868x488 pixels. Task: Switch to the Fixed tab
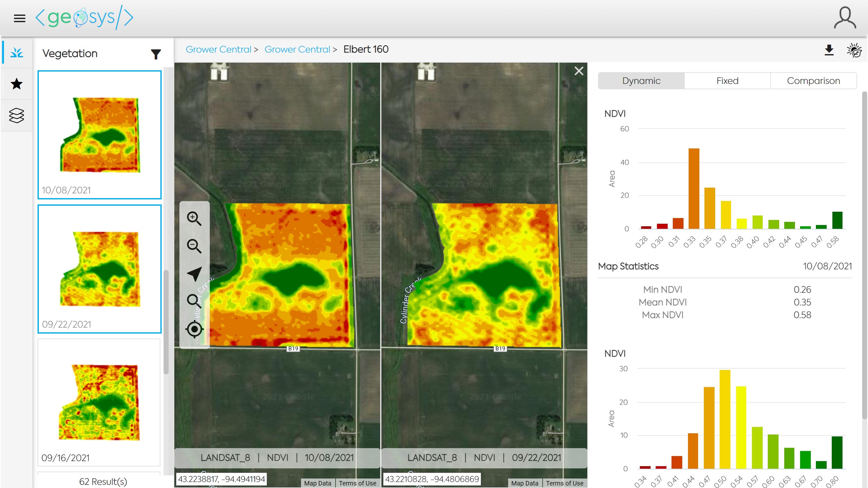(x=727, y=81)
